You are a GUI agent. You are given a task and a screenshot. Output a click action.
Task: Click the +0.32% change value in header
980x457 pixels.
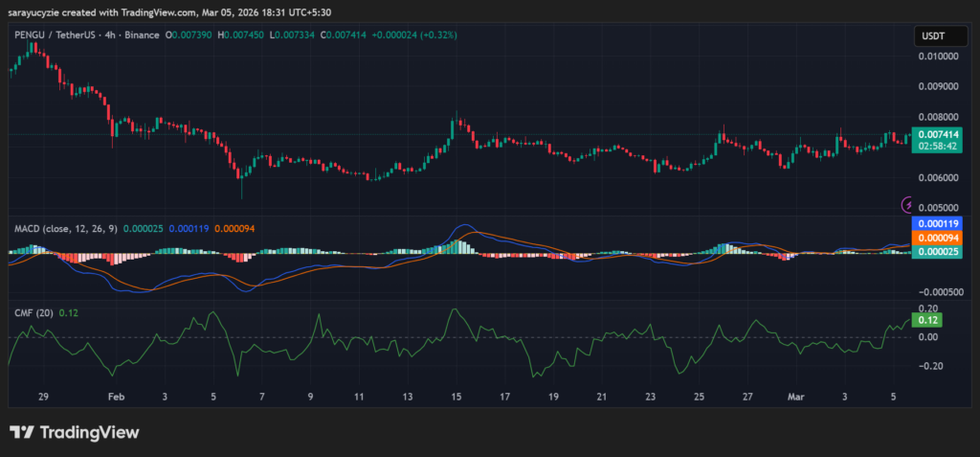click(x=437, y=35)
